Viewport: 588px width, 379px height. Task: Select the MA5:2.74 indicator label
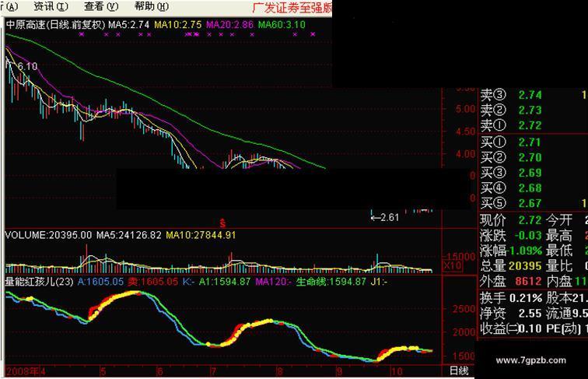point(128,25)
